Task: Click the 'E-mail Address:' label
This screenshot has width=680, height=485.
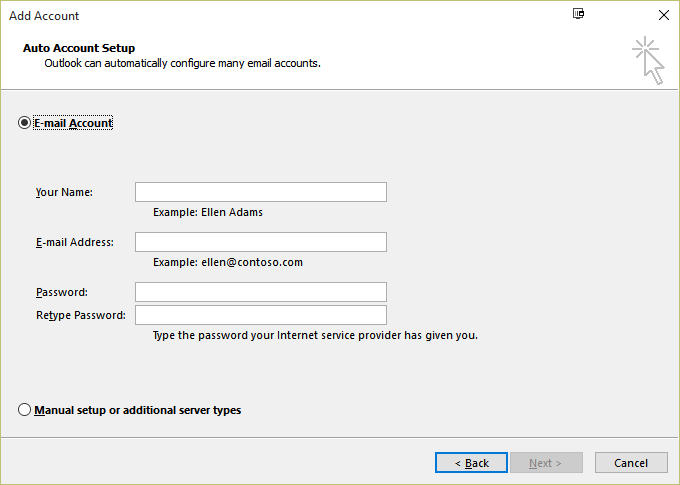Action: coord(75,242)
